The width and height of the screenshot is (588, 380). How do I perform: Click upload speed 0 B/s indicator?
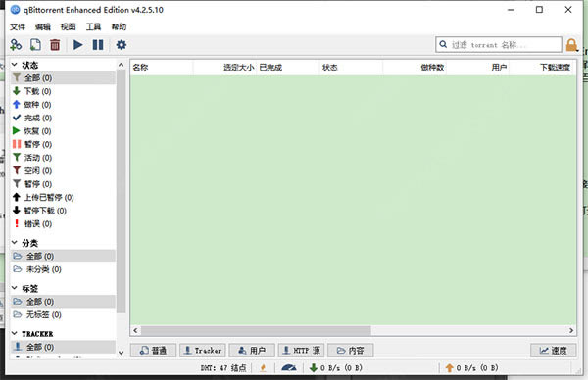(x=471, y=368)
